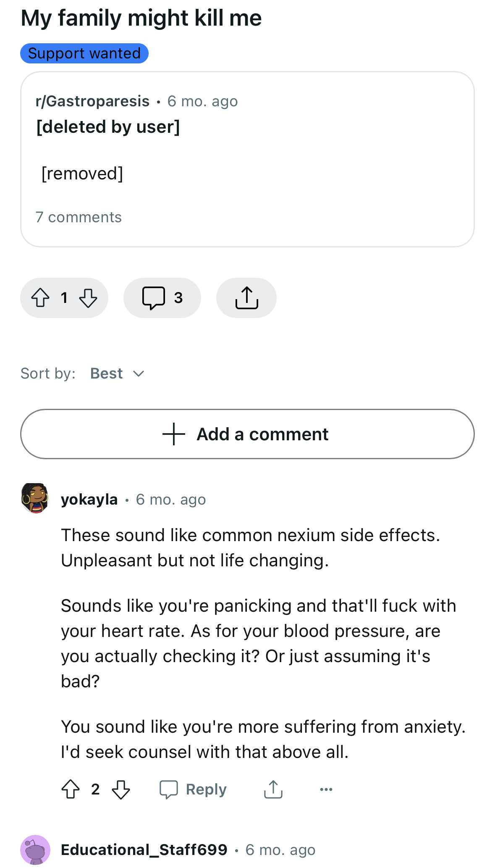Screen dimensions: 495x868
Task: Reply to yokayla's comment
Action: [x=193, y=789]
